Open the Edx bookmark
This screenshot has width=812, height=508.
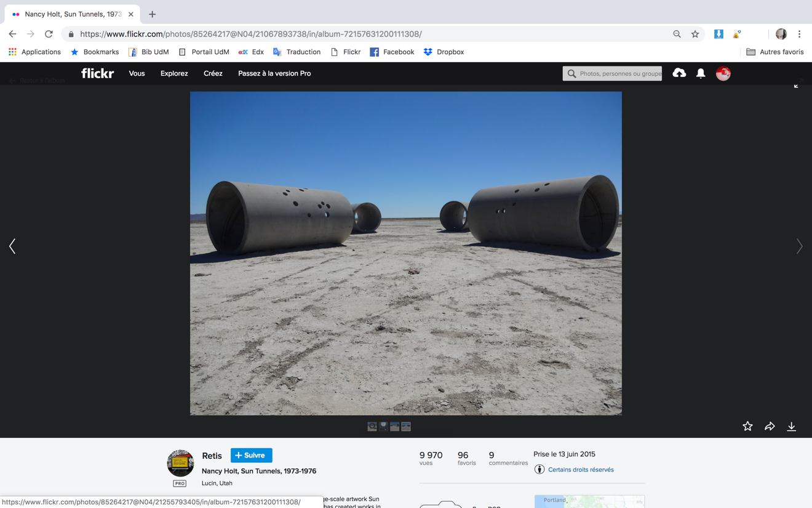(251, 52)
